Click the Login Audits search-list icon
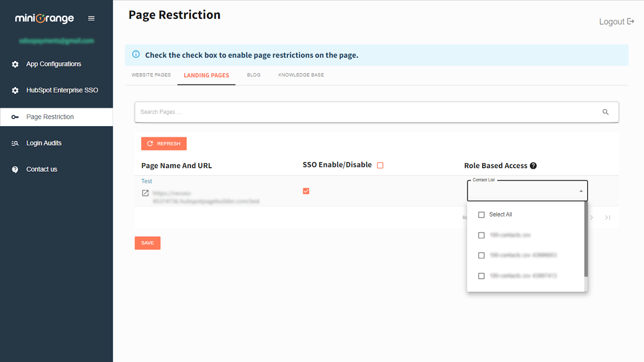Image resolution: width=644 pixels, height=362 pixels. coord(15,143)
